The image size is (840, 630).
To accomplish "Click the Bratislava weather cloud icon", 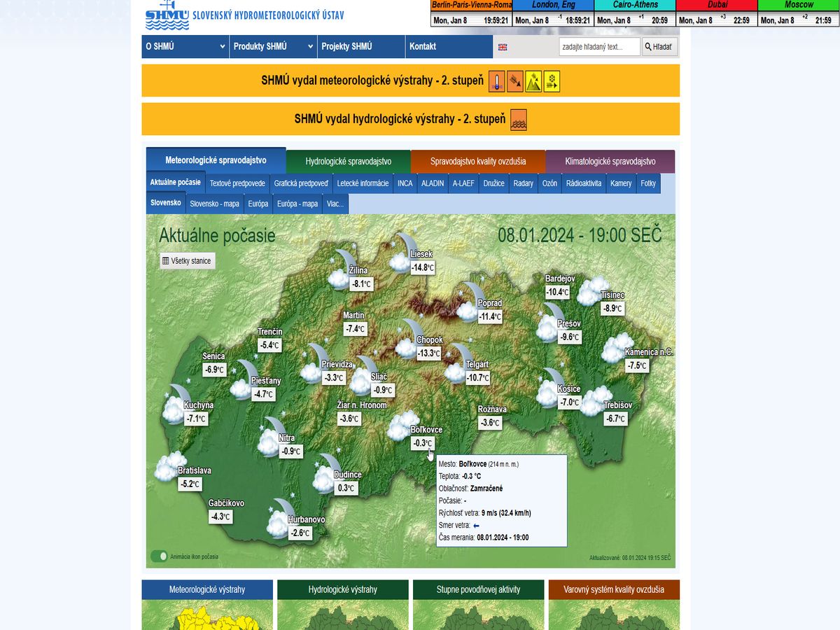I will pos(166,467).
